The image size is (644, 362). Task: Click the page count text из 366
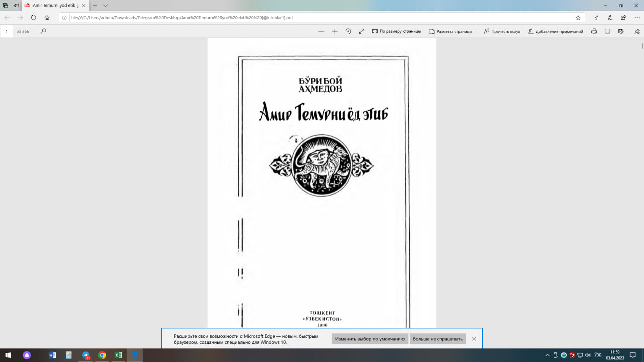[x=23, y=31]
